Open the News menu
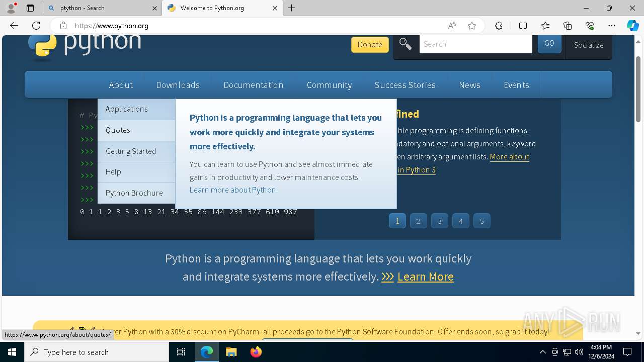The height and width of the screenshot is (362, 644). [469, 85]
